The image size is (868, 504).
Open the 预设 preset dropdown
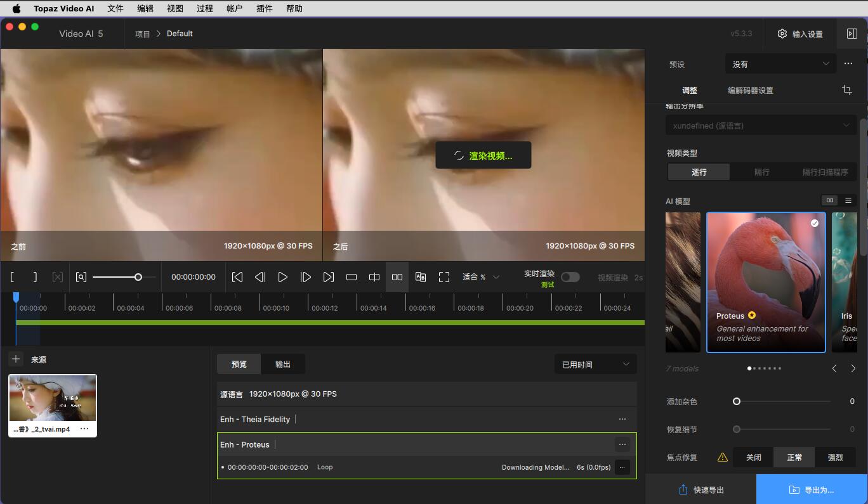pos(780,64)
